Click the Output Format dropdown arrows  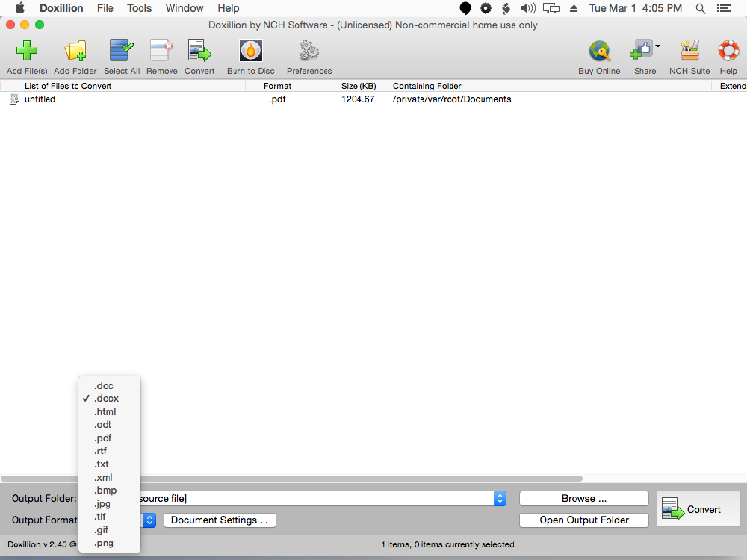(149, 520)
